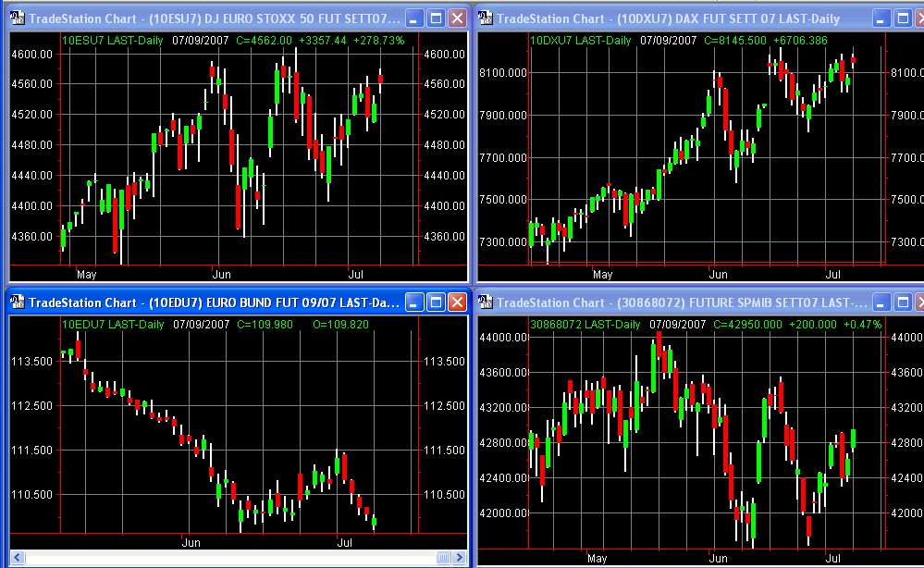This screenshot has width=924, height=568.
Task: Click the Euro Bund chart window's title icon
Action: [17, 303]
